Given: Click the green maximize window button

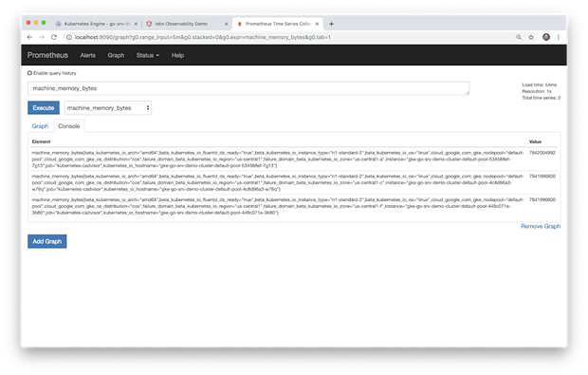Looking at the screenshot, I should click(44, 23).
